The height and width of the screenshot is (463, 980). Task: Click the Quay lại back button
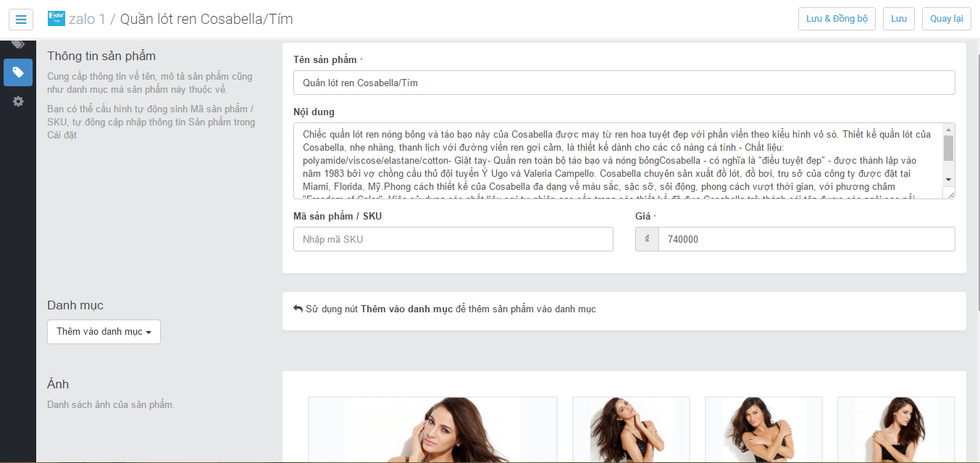click(x=947, y=19)
